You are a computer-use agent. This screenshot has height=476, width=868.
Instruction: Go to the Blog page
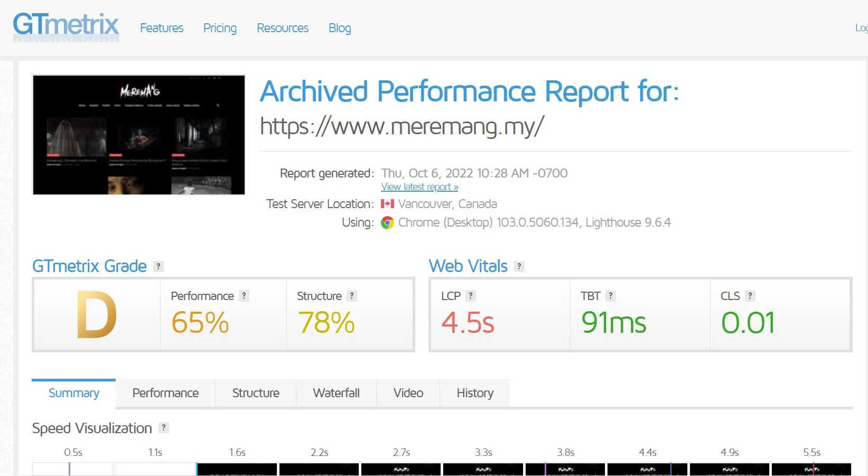(340, 28)
